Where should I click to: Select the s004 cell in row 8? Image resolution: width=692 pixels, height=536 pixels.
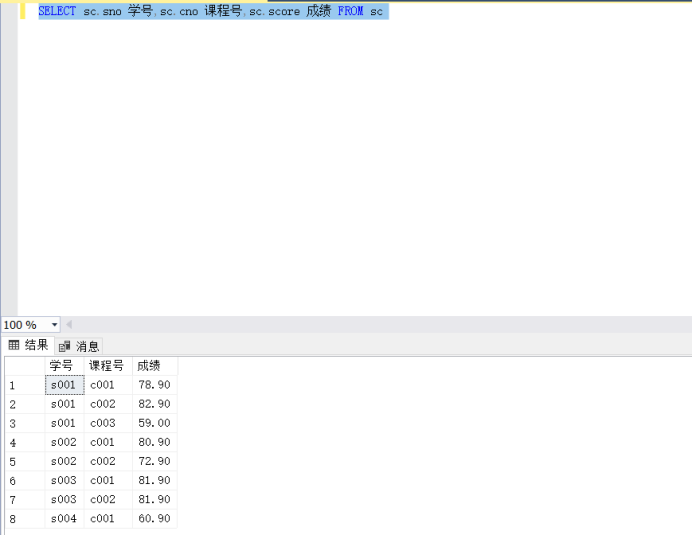tap(64, 518)
